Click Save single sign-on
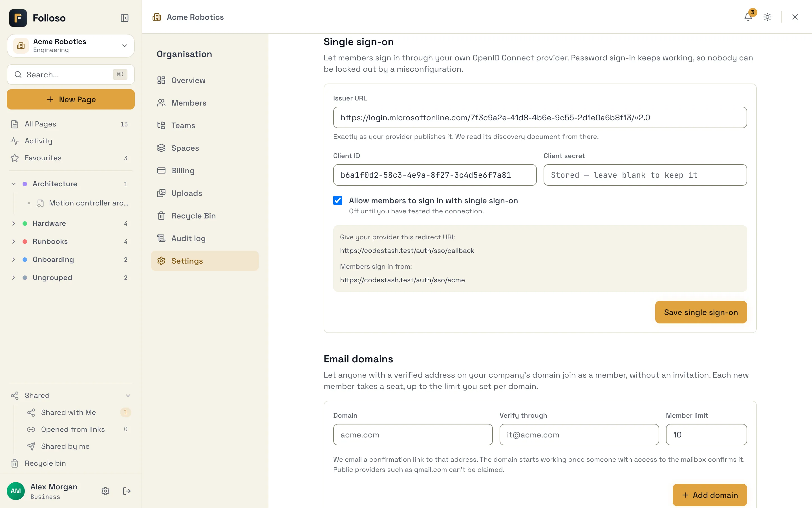The image size is (812, 508). tap(701, 312)
